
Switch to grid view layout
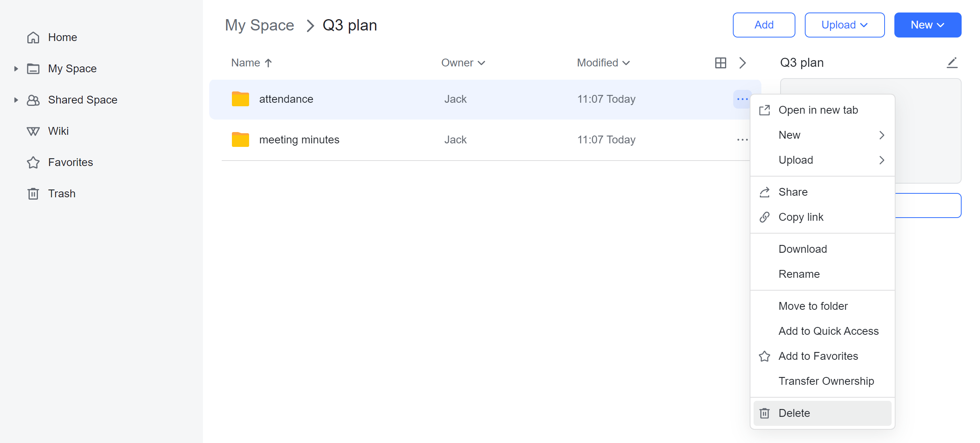(721, 63)
